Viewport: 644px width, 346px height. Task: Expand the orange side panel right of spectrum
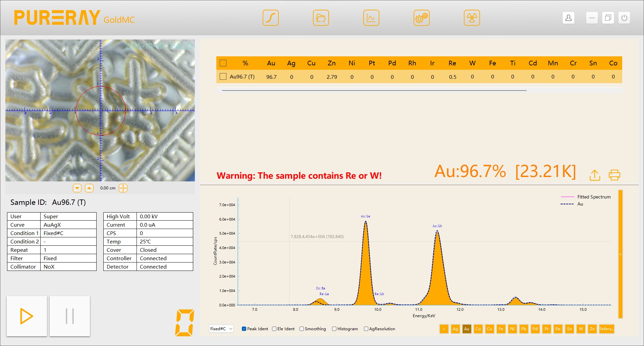(620, 254)
